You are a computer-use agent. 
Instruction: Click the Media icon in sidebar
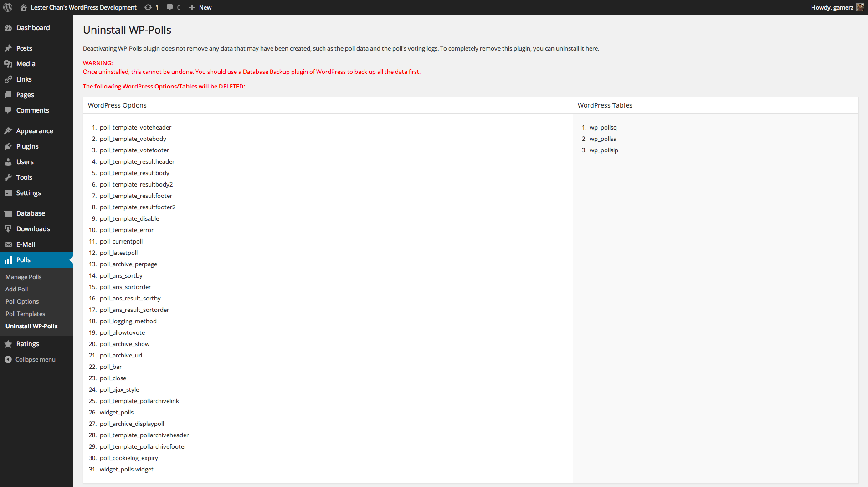(x=8, y=64)
